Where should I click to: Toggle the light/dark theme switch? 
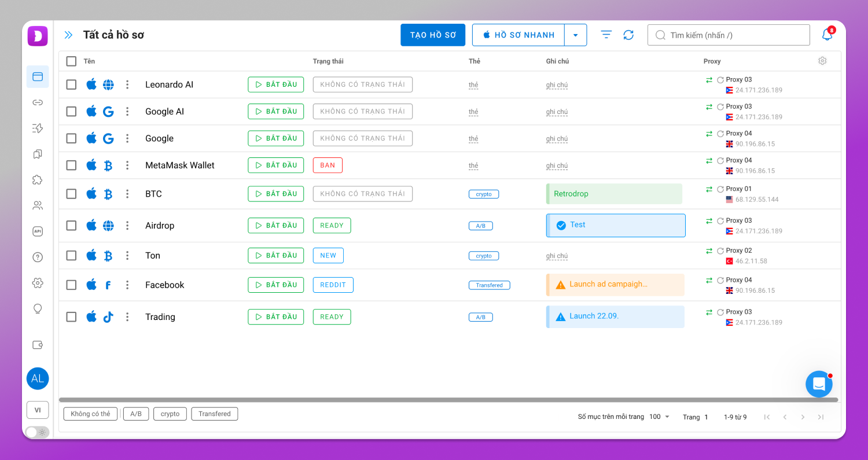[x=38, y=432]
